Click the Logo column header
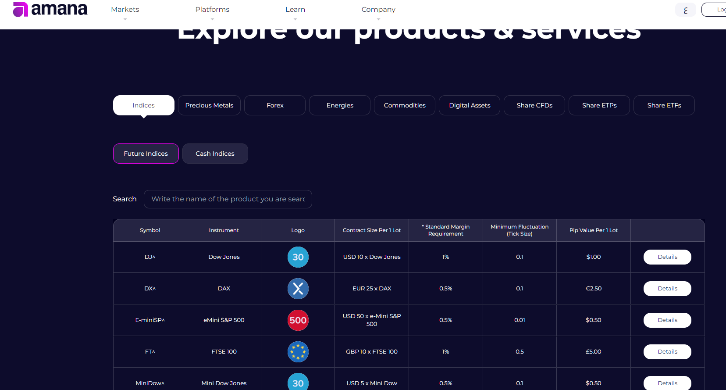Image resolution: width=726 pixels, height=390 pixels. pos(298,230)
